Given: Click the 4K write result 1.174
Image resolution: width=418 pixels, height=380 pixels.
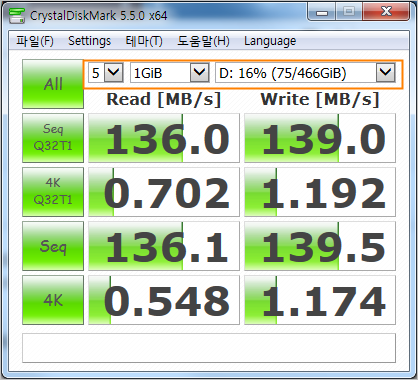Looking at the screenshot, I should (320, 300).
